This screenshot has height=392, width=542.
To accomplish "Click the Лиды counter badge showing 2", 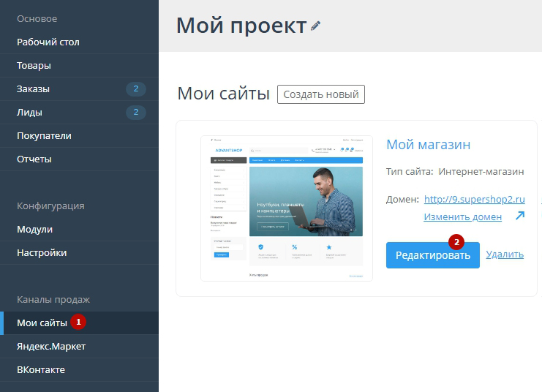I will [x=135, y=113].
